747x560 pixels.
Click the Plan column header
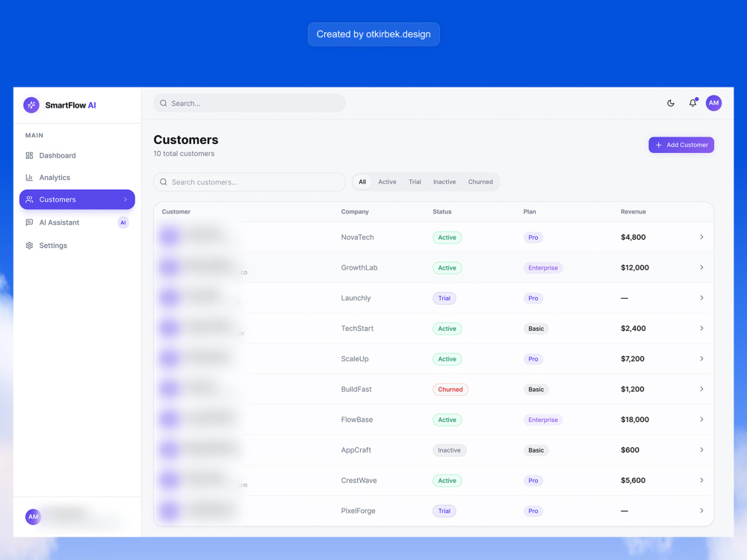click(x=530, y=212)
